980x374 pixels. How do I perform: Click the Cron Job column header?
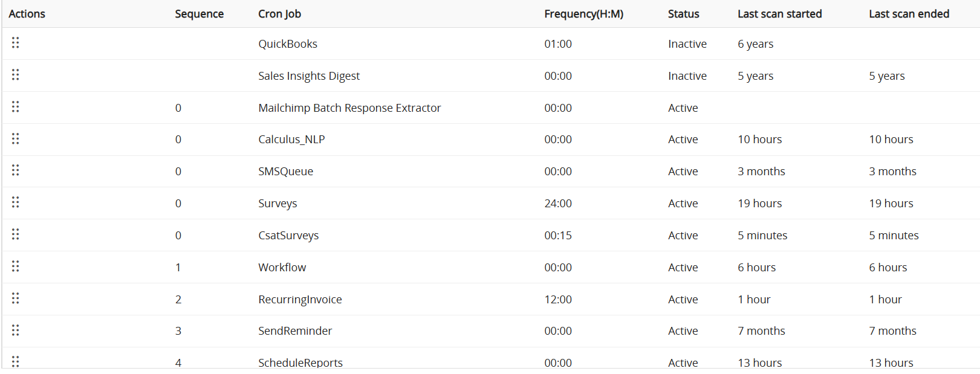pos(279,14)
